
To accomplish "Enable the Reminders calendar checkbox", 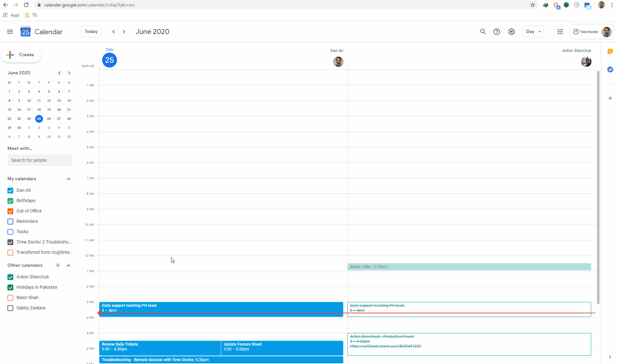I will [10, 222].
